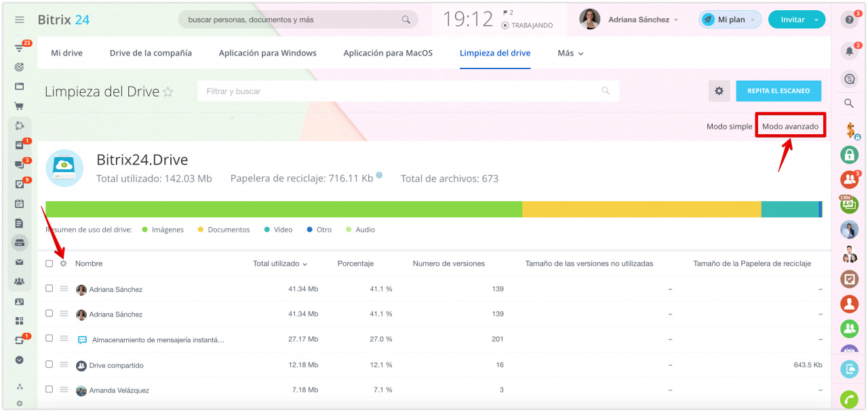Open the dollar sign icon in right sidebar
Image resolution: width=868 pixels, height=412 pixels.
[850, 129]
